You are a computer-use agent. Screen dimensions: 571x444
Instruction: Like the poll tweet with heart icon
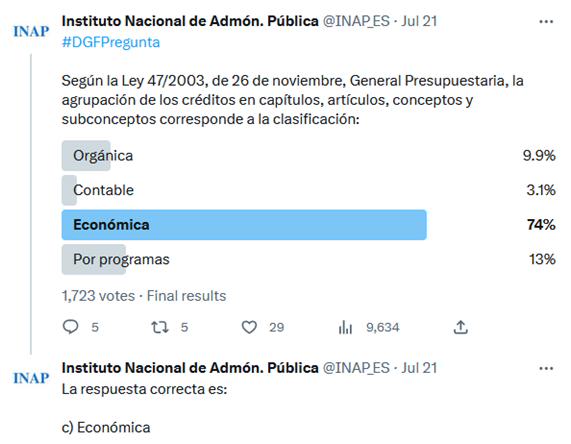click(249, 327)
